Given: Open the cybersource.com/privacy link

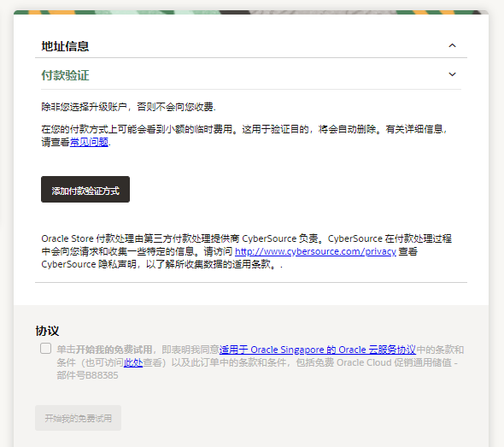Looking at the screenshot, I should [x=315, y=251].
